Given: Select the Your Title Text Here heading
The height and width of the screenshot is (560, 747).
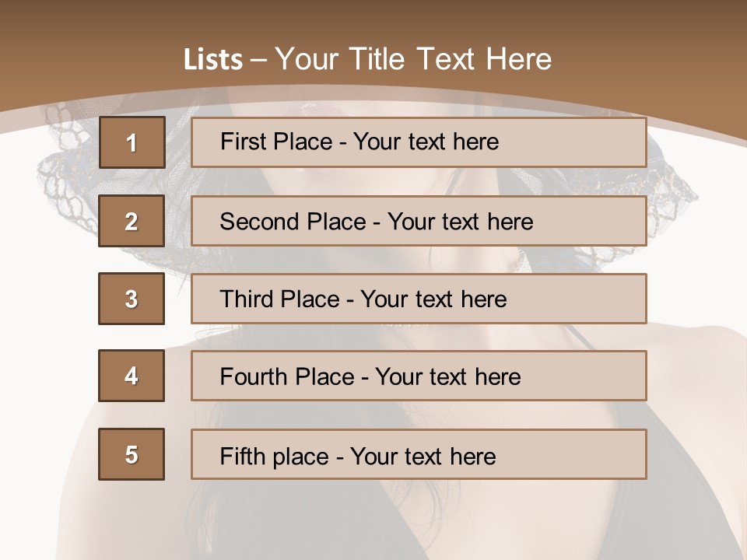Looking at the screenshot, I should pyautogui.click(x=413, y=60).
